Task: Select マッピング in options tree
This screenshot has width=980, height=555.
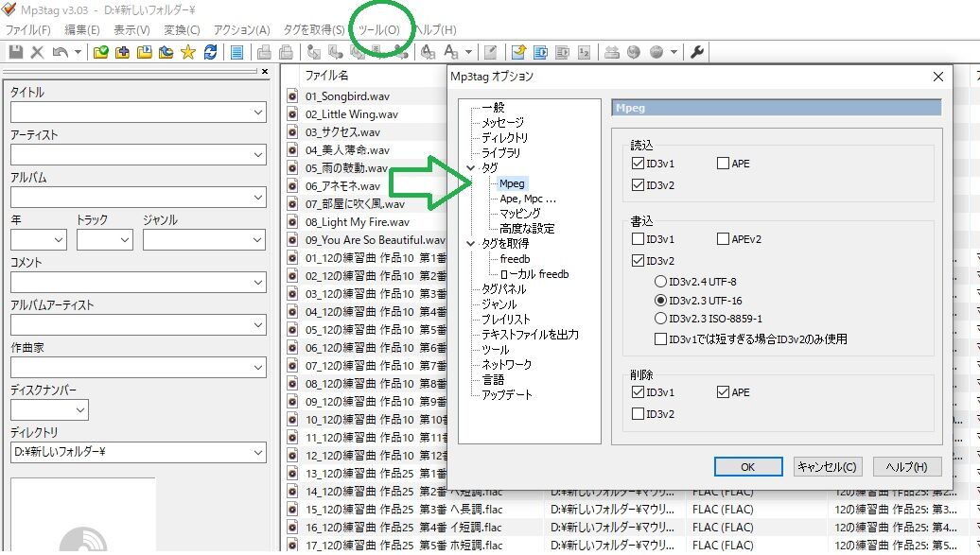Action: click(x=519, y=214)
